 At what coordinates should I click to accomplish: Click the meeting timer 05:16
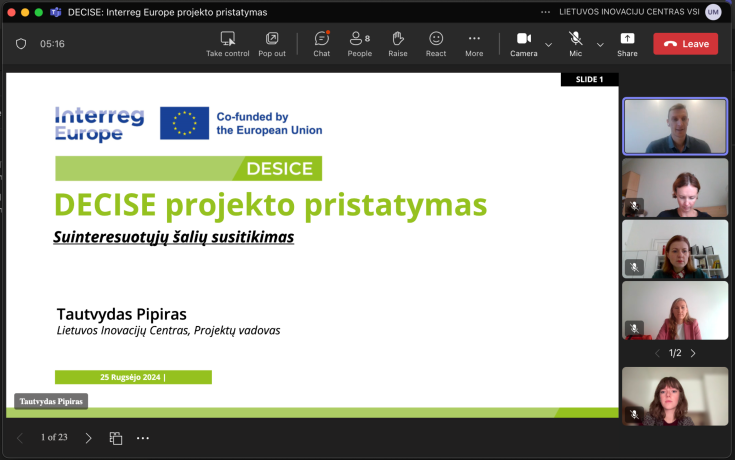point(52,44)
